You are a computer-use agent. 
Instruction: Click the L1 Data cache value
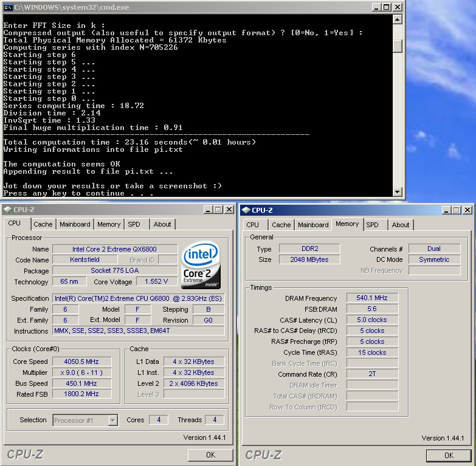194,361
